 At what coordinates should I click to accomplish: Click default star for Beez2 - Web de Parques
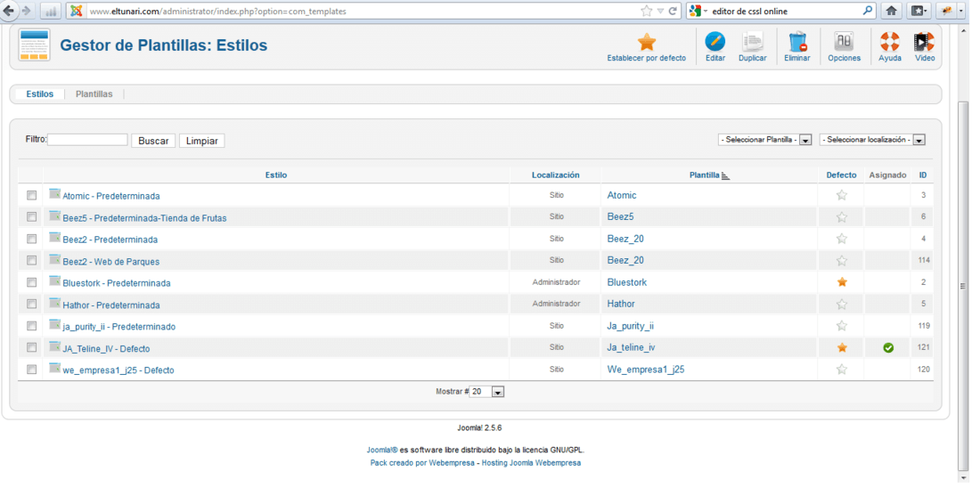coord(842,260)
